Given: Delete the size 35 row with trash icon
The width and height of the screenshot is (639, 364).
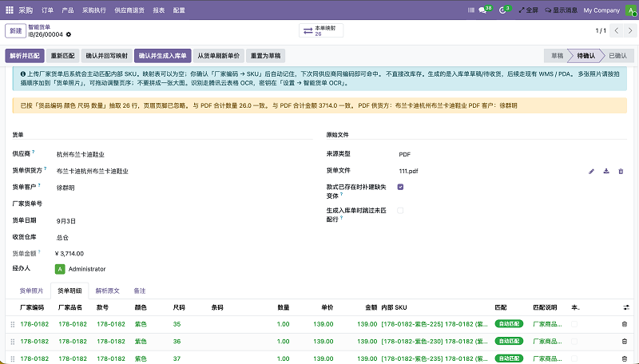Looking at the screenshot, I should click(x=625, y=324).
